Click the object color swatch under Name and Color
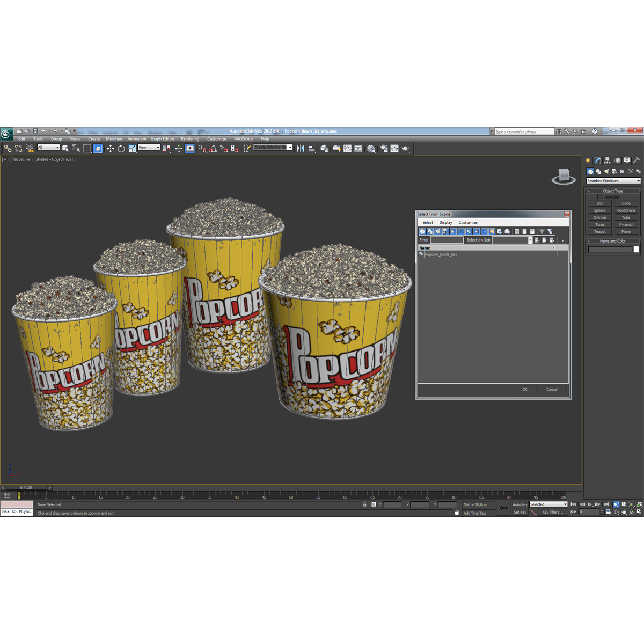 click(635, 250)
